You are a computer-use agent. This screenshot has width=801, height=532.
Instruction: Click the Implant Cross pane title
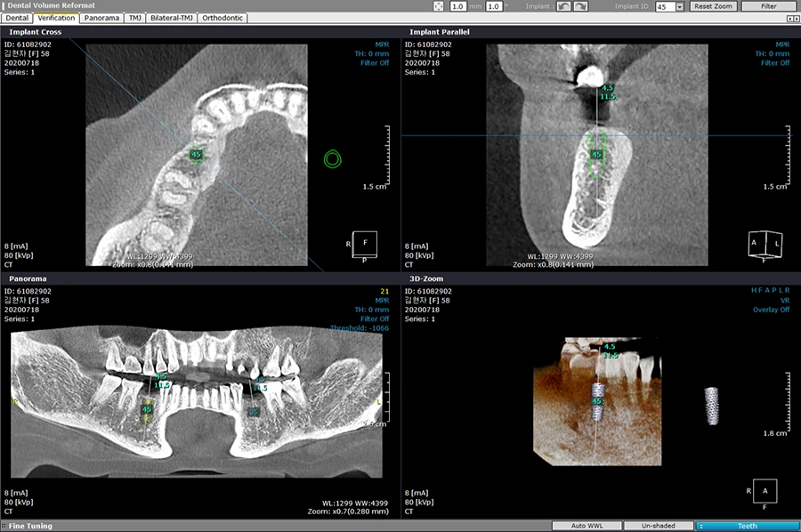(x=36, y=32)
